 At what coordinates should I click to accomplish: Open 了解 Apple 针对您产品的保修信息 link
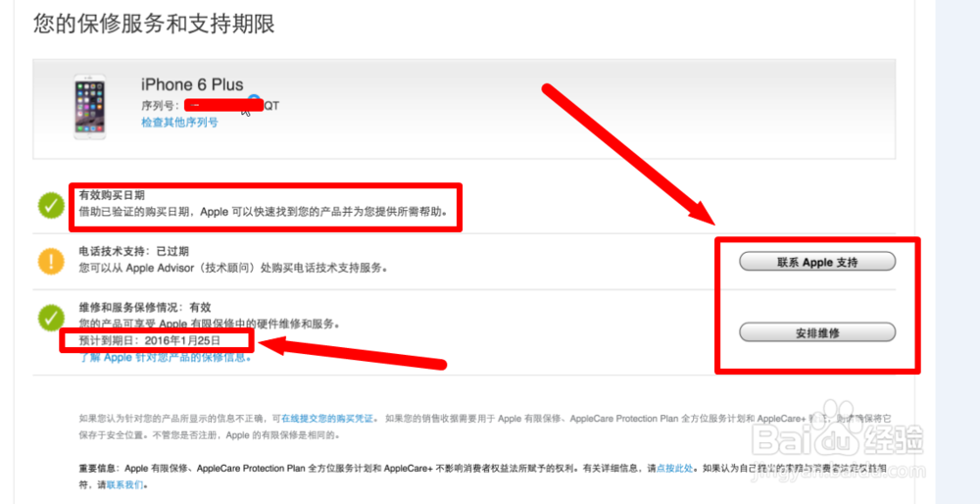point(165,358)
